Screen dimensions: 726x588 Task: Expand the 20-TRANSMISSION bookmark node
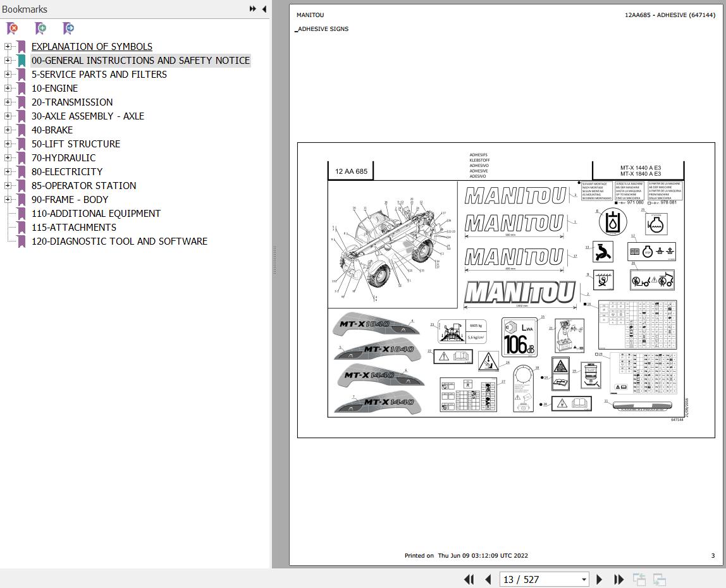(8, 102)
